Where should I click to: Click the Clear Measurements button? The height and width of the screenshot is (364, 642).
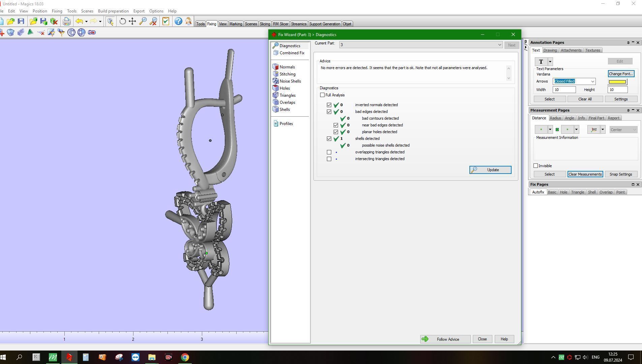click(585, 174)
